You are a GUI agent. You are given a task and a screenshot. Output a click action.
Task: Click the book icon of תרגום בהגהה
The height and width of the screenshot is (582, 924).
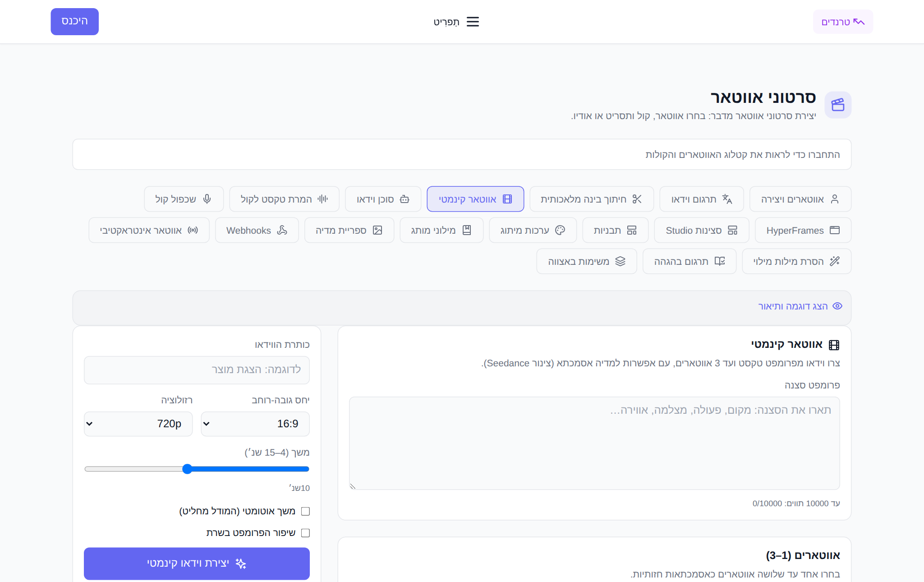point(720,261)
